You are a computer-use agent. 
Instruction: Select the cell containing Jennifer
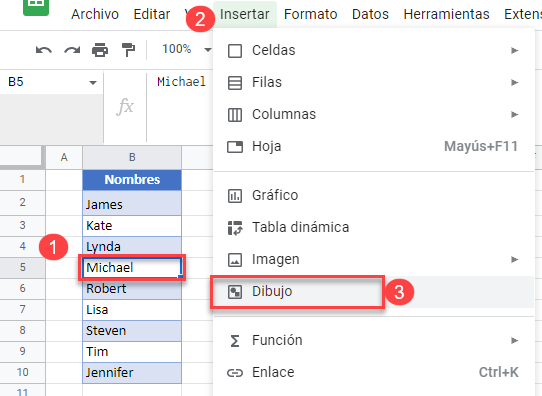132,373
